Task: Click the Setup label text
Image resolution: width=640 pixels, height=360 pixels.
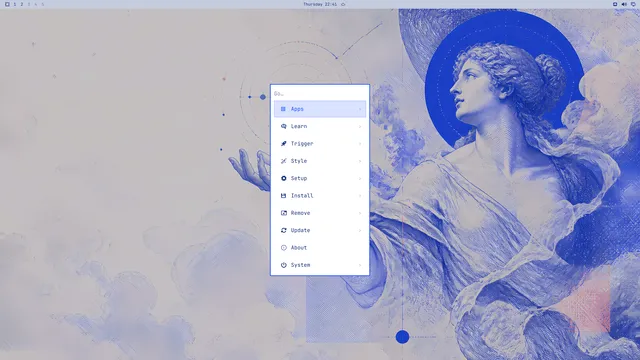Action: coord(299,178)
